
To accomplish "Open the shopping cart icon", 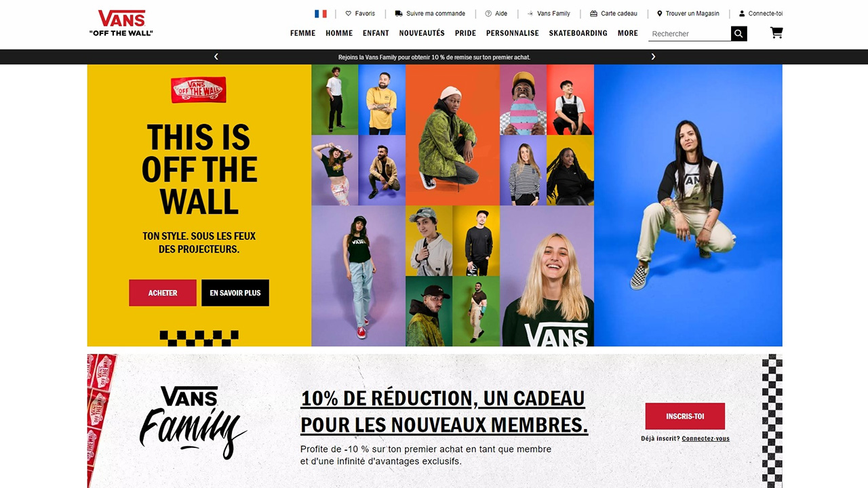I will pyautogui.click(x=776, y=33).
